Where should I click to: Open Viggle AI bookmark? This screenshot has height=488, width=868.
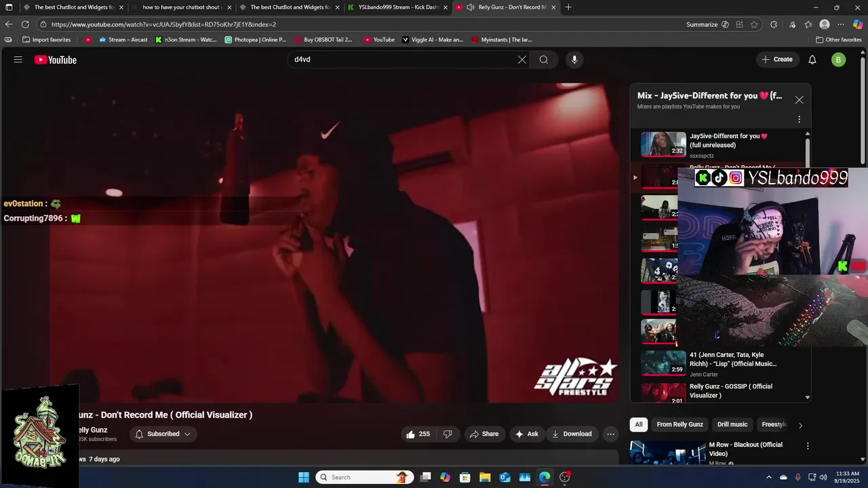point(433,40)
